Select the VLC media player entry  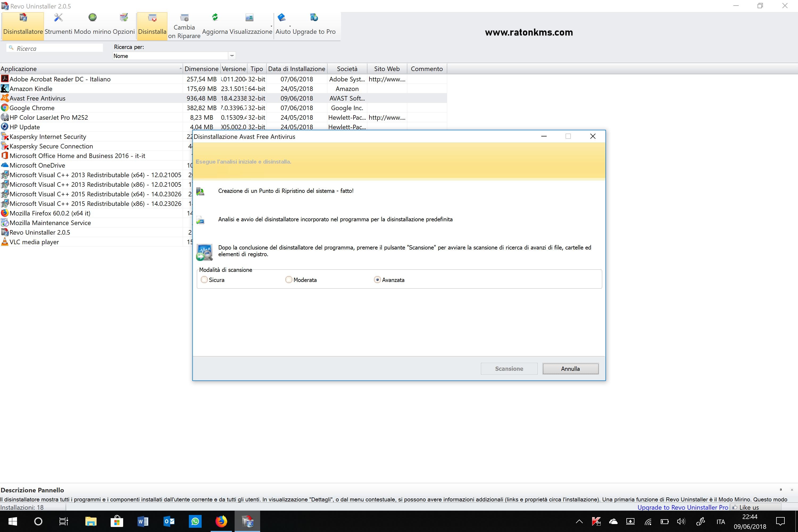click(96, 242)
